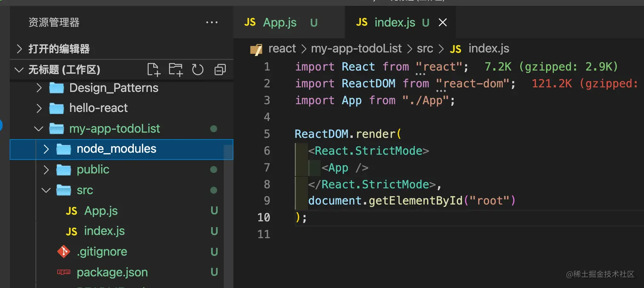The width and height of the screenshot is (644, 288).
Task: Click the breadcrumb root folder icon
Action: coord(256,49)
